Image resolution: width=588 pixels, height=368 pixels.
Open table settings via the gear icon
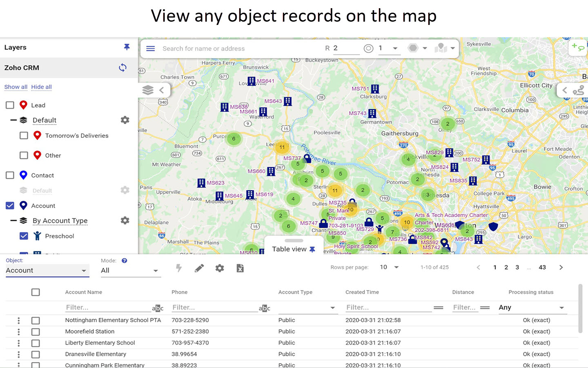click(x=219, y=268)
